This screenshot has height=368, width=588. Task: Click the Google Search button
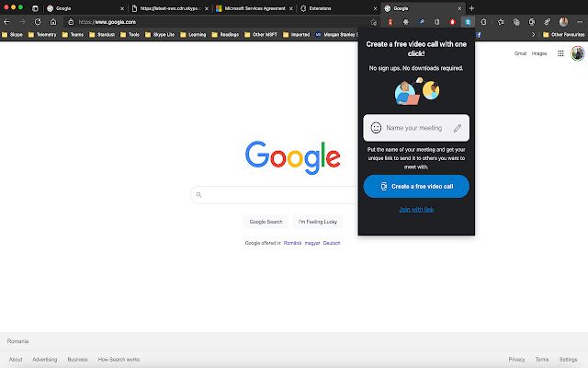click(x=266, y=222)
